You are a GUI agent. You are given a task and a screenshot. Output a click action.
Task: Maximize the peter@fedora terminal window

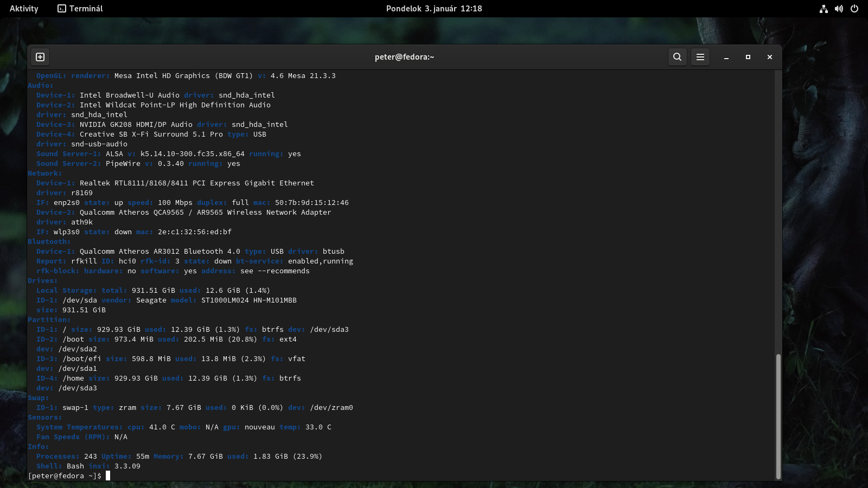[x=748, y=57]
